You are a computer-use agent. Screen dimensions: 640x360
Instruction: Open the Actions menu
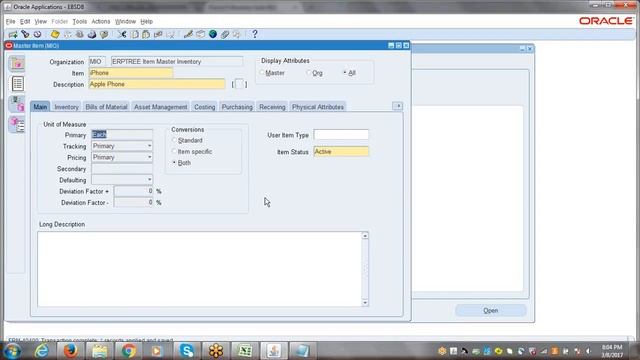(x=100, y=22)
